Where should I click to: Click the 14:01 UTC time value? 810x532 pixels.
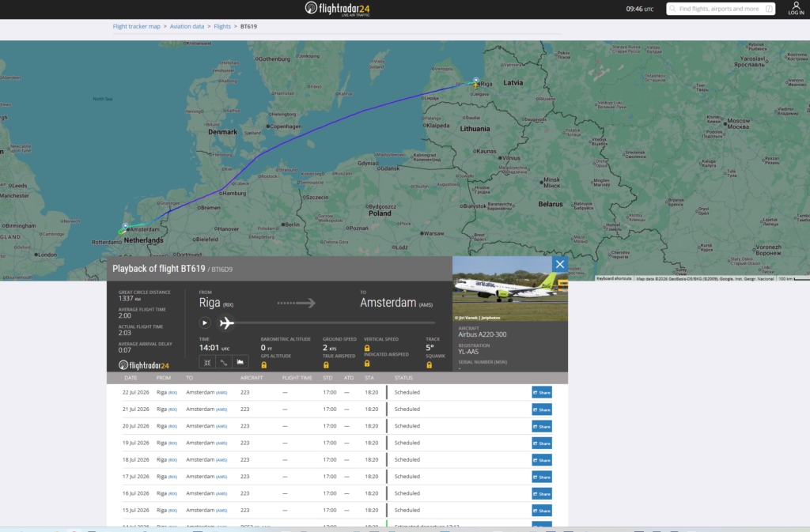click(214, 348)
